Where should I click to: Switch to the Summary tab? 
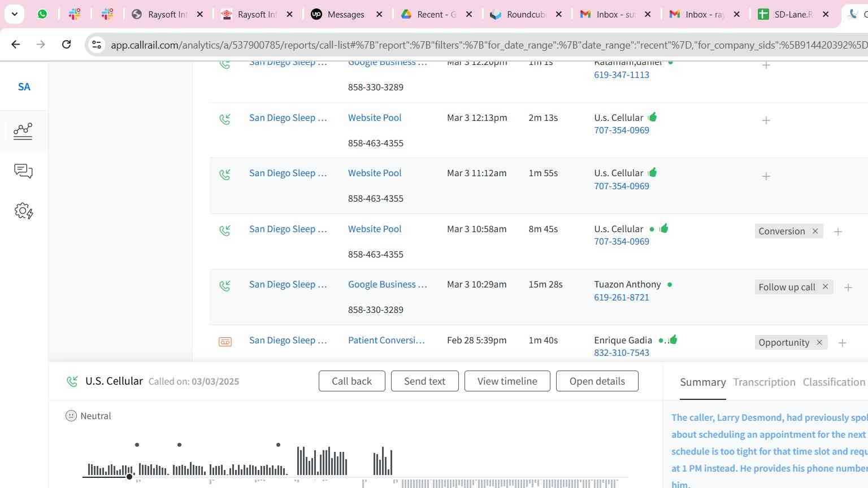702,382
